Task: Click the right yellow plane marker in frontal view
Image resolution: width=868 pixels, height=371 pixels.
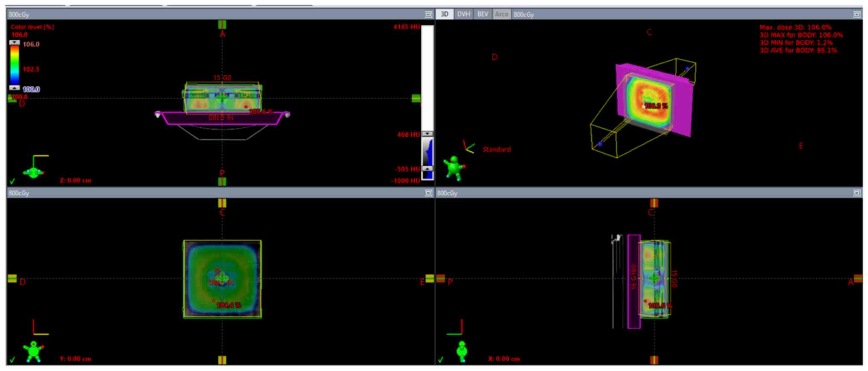Action: pos(430,278)
